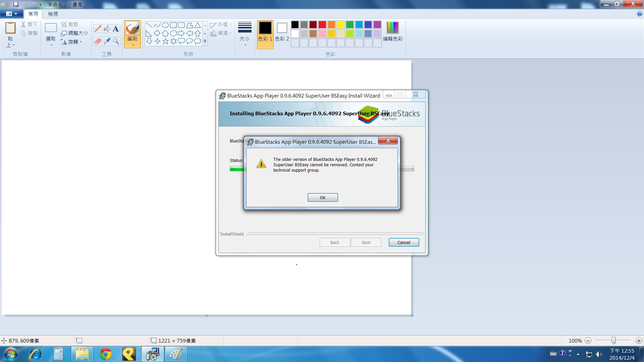
Task: Choose the Cloud callout shape
Action: pyautogui.click(x=198, y=41)
